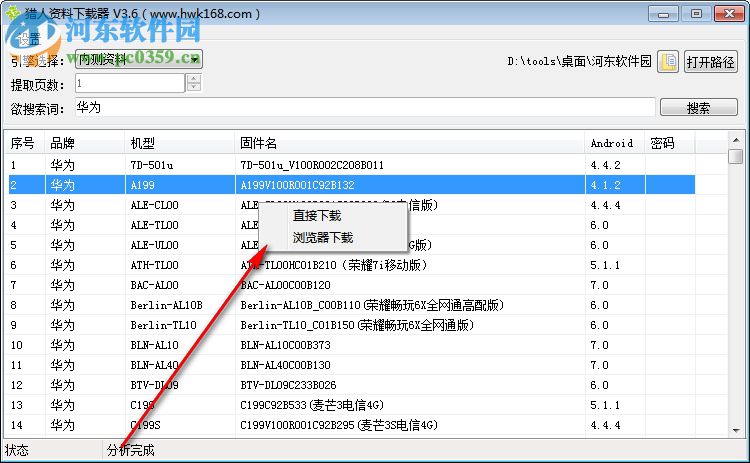Screen dimensions: 750x463
Task: Select firmware C199V100R001C92B295 row
Action: click(x=352, y=425)
